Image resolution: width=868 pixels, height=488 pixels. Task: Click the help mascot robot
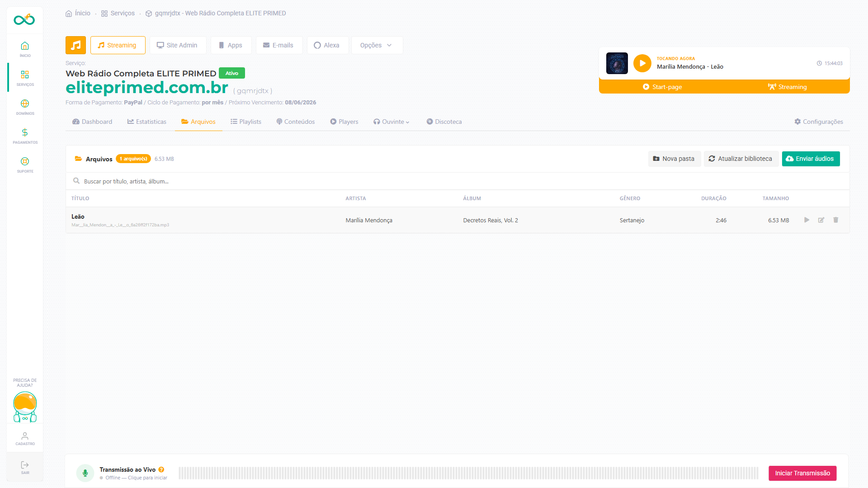pos(25,407)
